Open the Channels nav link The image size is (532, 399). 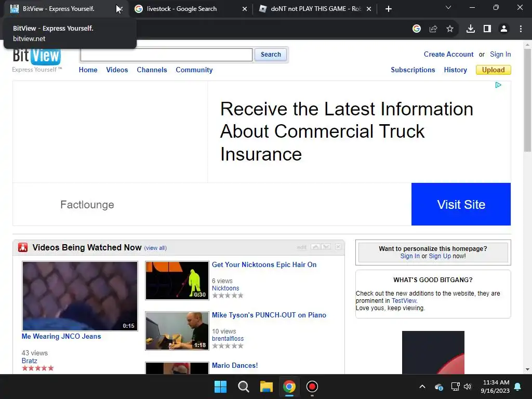(x=152, y=70)
